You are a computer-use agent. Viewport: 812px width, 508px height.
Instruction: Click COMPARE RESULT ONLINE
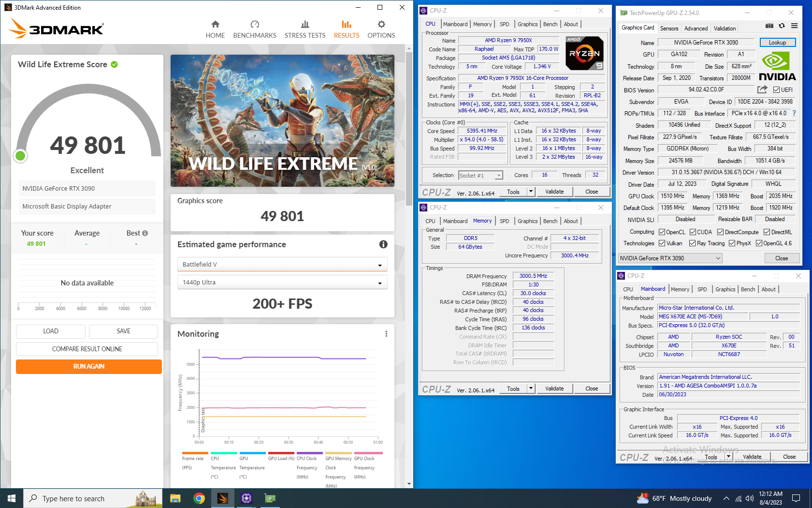pyautogui.click(x=87, y=349)
